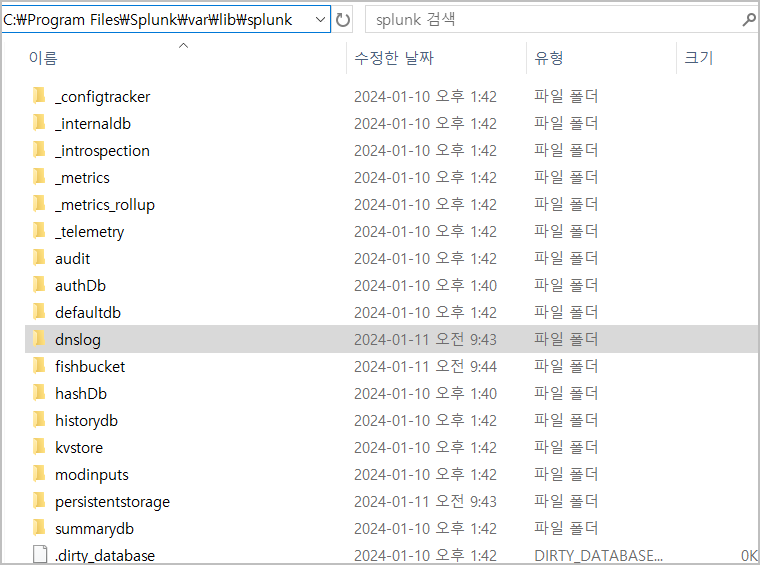Click the dnslog folder icon
The image size is (760, 565).
tap(39, 339)
